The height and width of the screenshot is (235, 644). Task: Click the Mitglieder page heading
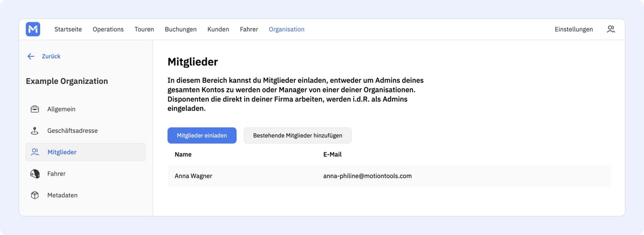point(193,62)
